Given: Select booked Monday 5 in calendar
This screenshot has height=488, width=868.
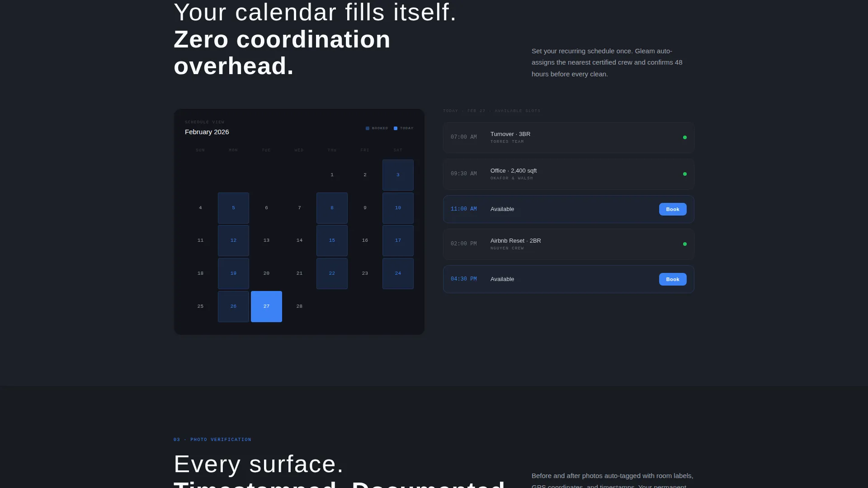Looking at the screenshot, I should click(233, 208).
